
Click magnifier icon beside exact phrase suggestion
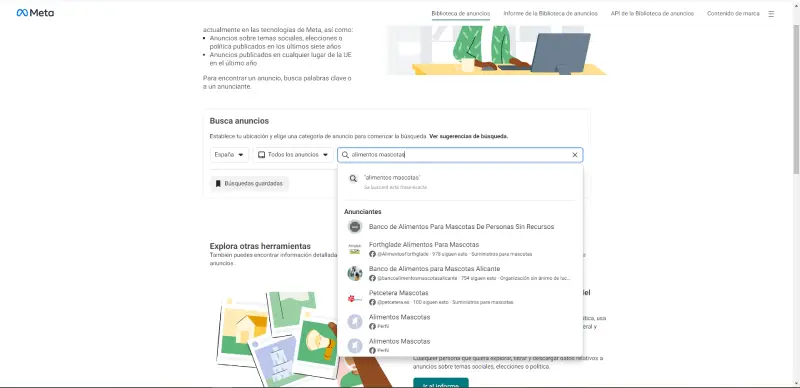[353, 179]
